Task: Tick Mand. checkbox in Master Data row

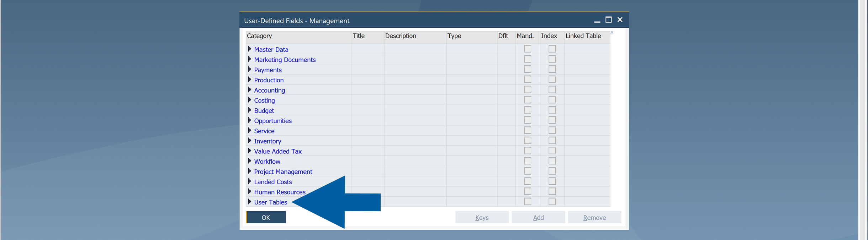Action: point(528,49)
